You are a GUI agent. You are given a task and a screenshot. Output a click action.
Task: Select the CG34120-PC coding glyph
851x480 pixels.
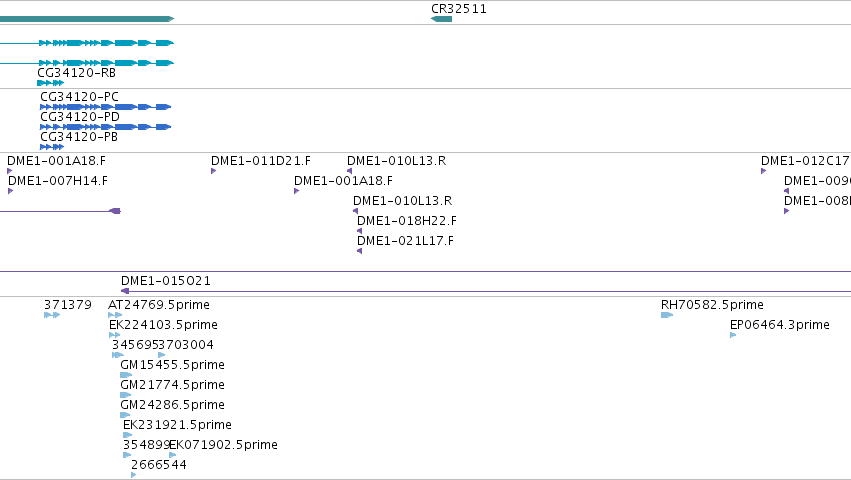tap(105, 107)
